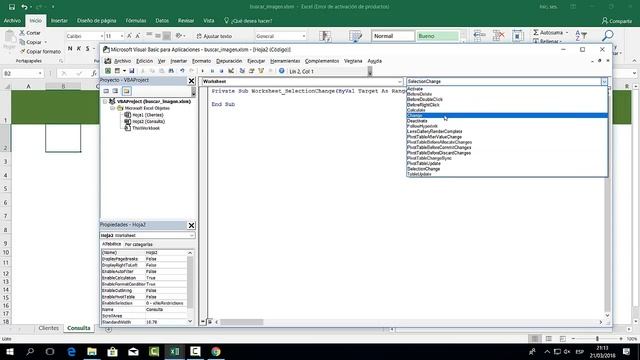Select PivotTableUpdate event in list
The height and width of the screenshot is (360, 640).
[507, 163]
